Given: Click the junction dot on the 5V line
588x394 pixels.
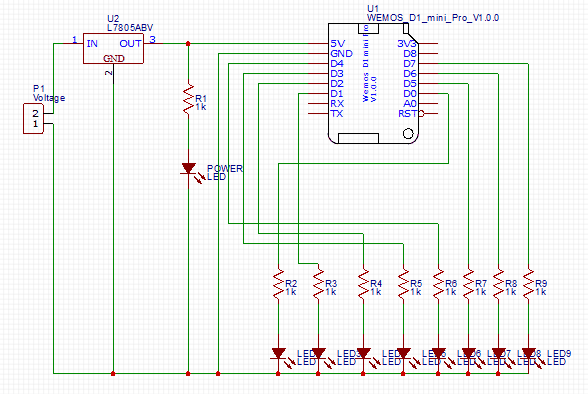Looking at the screenshot, I should click(188, 43).
